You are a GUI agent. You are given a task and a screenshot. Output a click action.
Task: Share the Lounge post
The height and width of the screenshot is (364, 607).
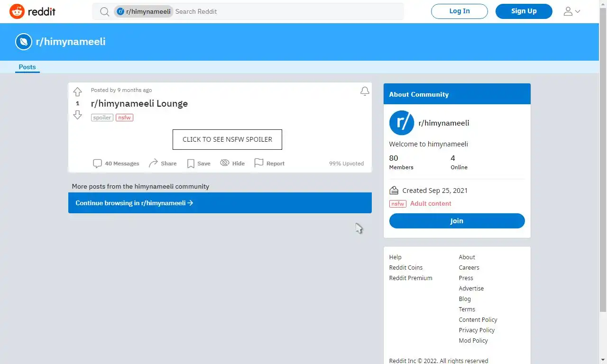click(163, 164)
